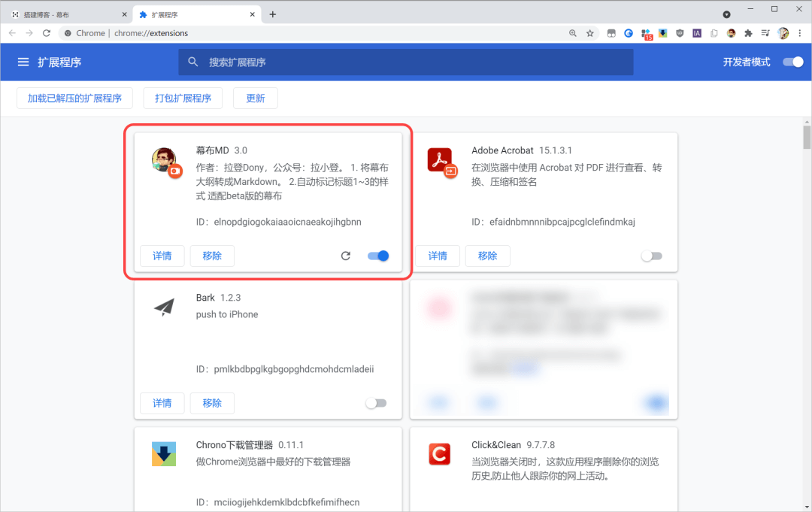
Task: Toggle 开发者模式 developer mode switch
Action: pyautogui.click(x=793, y=62)
